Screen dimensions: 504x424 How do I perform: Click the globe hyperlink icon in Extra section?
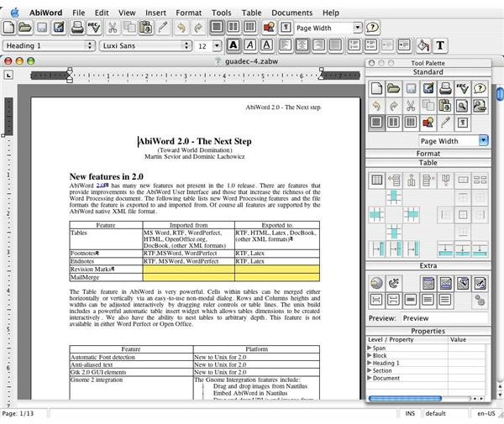[376, 283]
